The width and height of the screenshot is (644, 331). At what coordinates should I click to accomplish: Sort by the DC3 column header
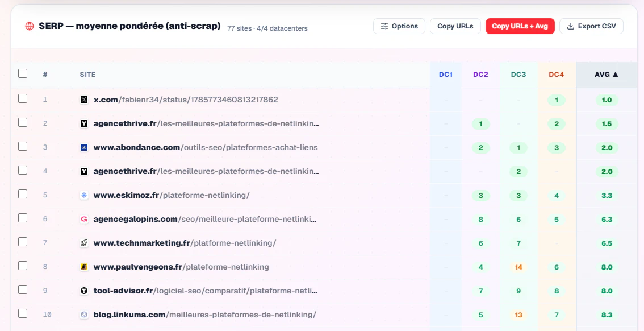(x=518, y=75)
